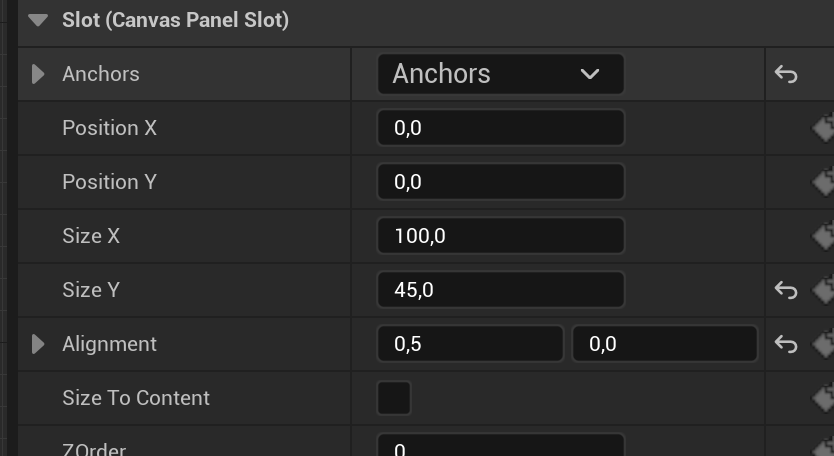Open the Anchors preset dropdown
Viewport: 834px width, 456px height.
click(x=500, y=74)
